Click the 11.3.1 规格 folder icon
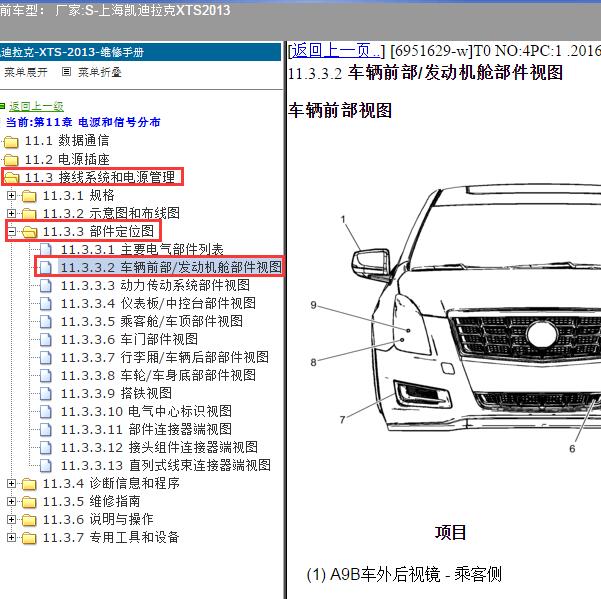This screenshot has height=599, width=601. pyautogui.click(x=29, y=196)
